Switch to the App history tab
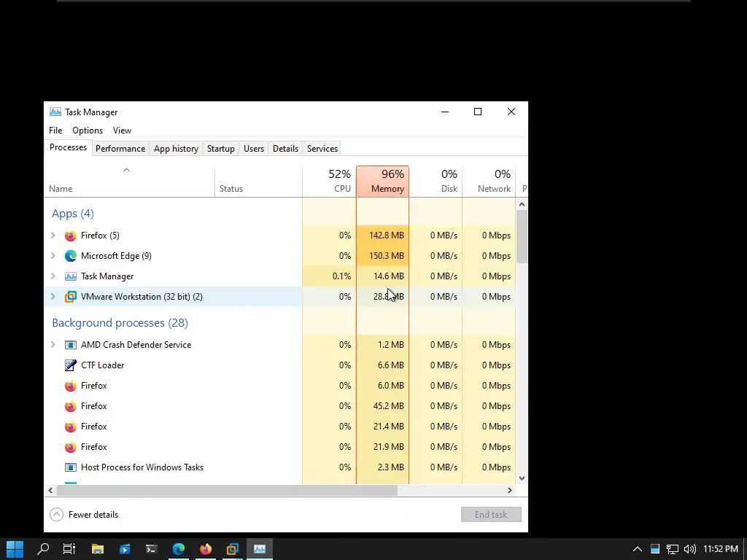Viewport: 747px width, 560px height. 176,149
